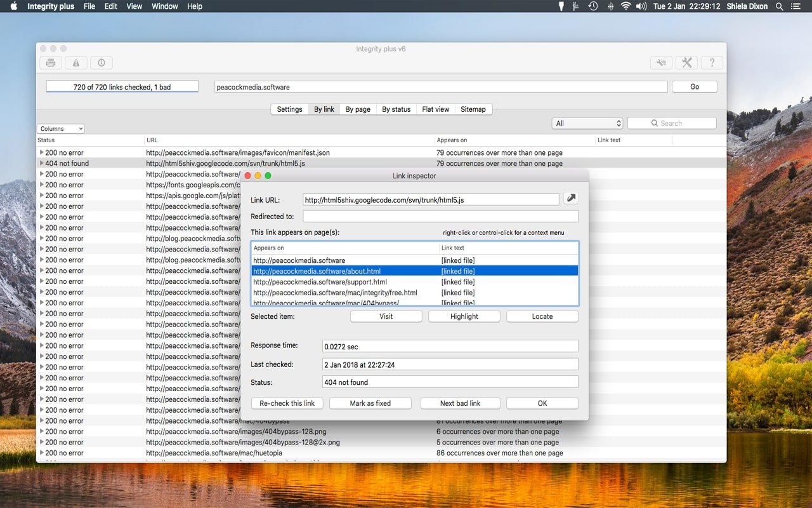Open help via the question mark icon
Screen dimensions: 812x508
(712, 62)
